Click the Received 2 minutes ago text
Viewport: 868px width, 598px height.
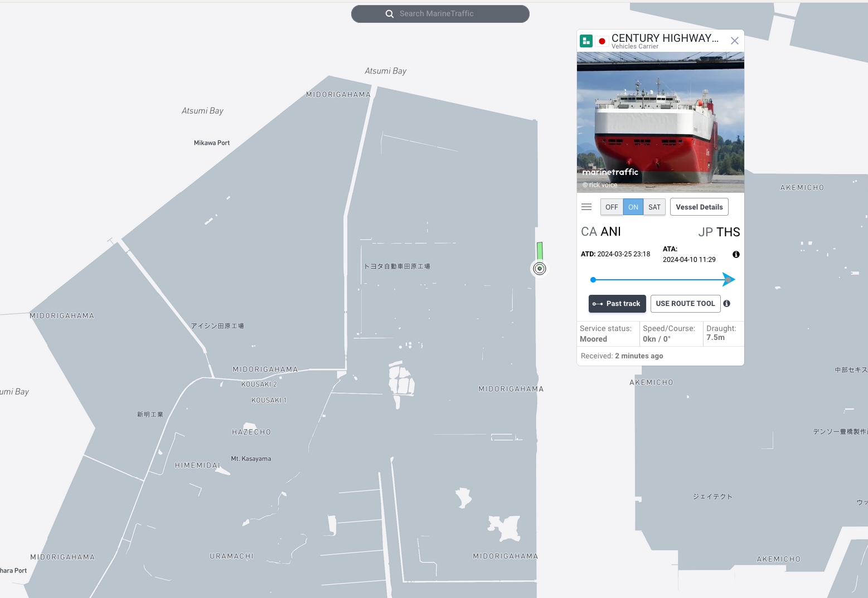tap(622, 356)
